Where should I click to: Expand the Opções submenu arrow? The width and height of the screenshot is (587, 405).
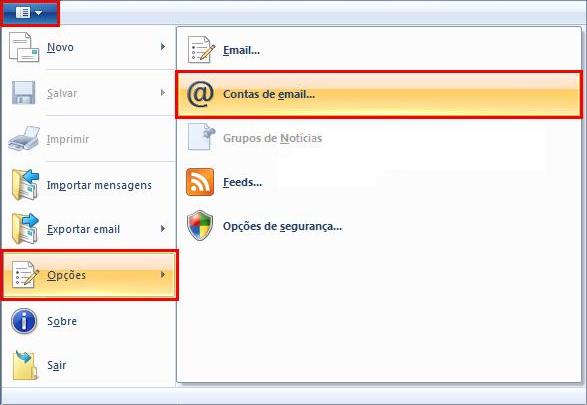click(x=163, y=275)
